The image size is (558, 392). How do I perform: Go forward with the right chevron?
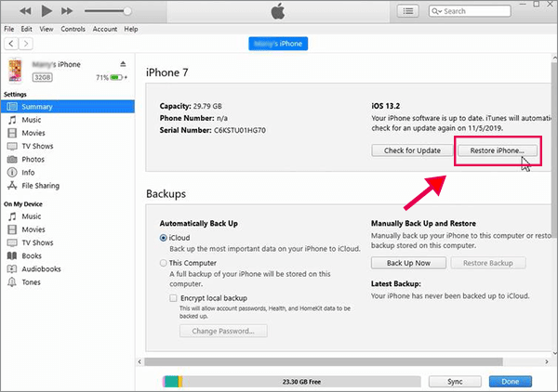pyautogui.click(x=26, y=44)
